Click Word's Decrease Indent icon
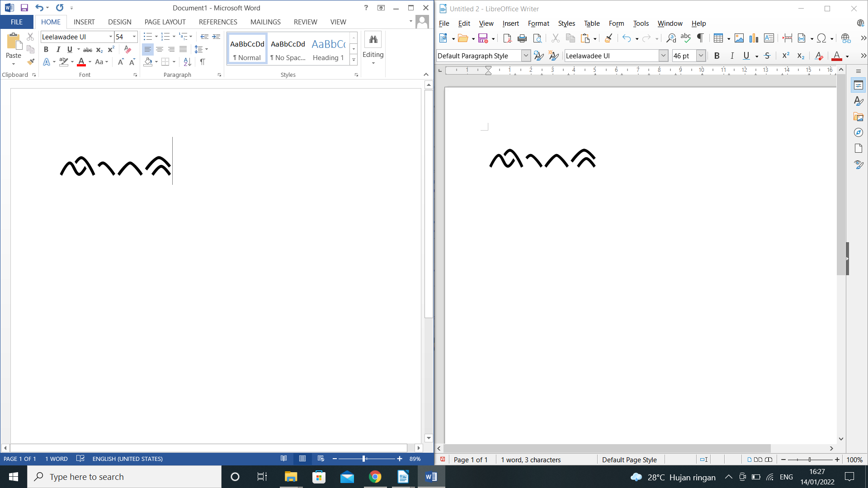The image size is (868, 488). point(204,37)
